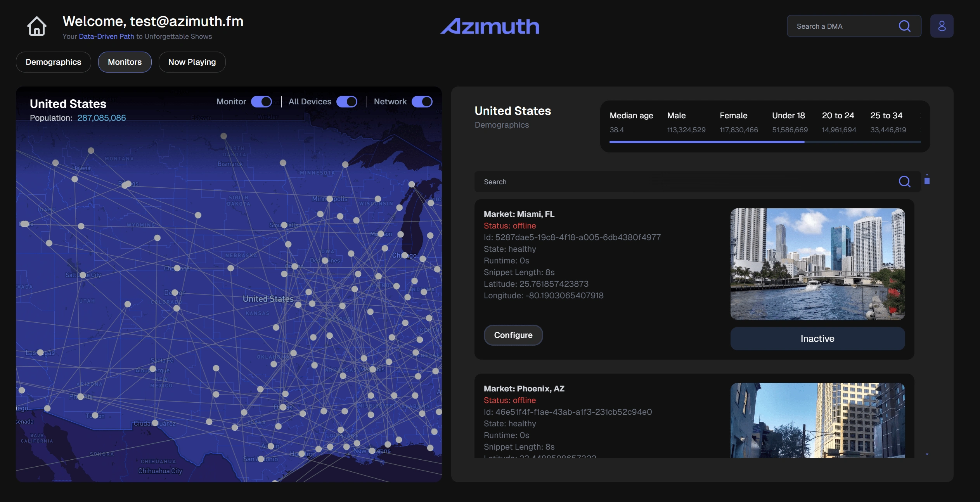This screenshot has height=502, width=980.
Task: Click the Chicago map node
Action: [404, 255]
